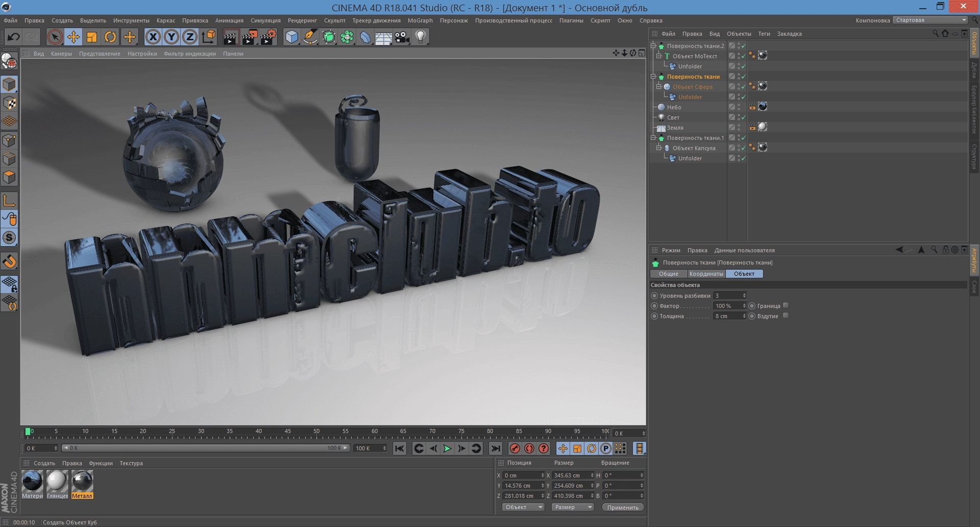980x527 pixels.
Task: Open viewport Камеры menu
Action: [61, 54]
